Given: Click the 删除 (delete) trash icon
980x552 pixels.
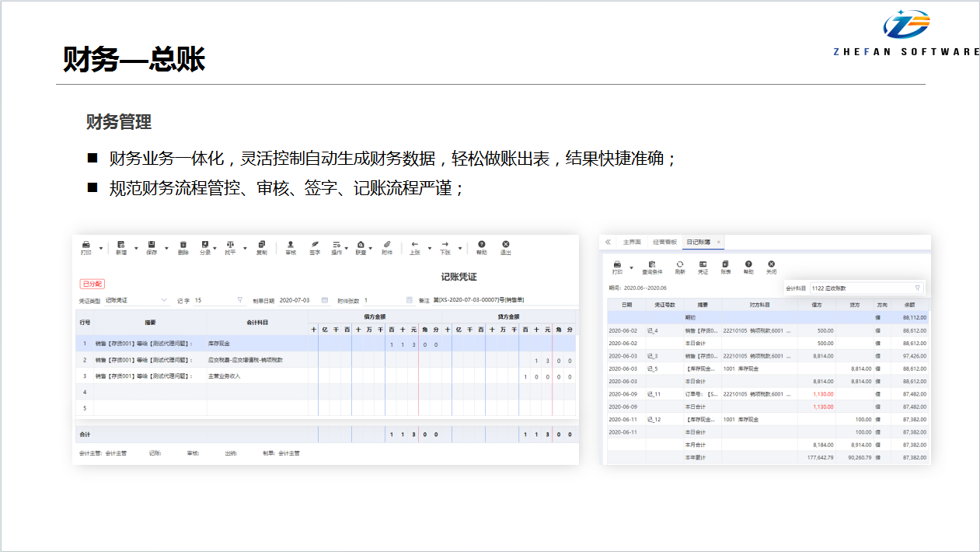Looking at the screenshot, I should [x=183, y=245].
